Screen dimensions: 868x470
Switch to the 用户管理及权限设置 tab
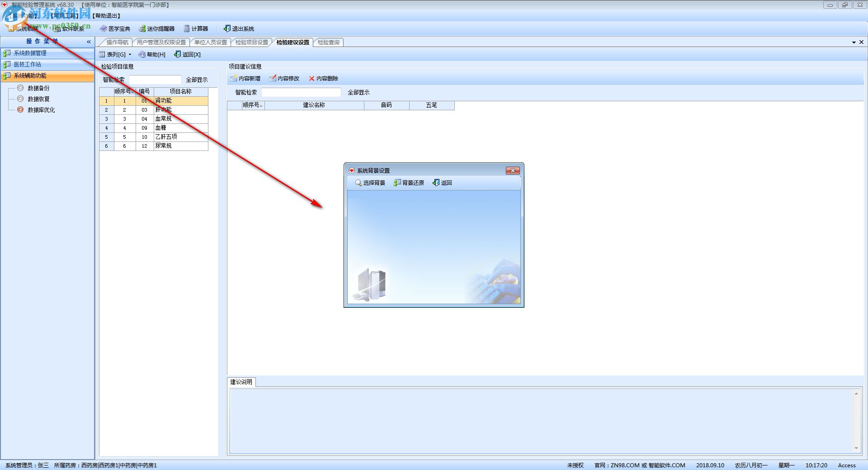(161, 42)
